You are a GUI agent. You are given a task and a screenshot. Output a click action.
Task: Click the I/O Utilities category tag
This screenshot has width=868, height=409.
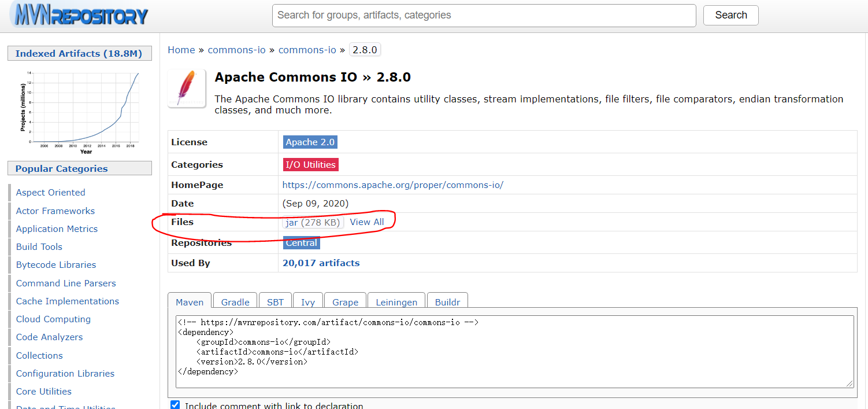tap(310, 164)
